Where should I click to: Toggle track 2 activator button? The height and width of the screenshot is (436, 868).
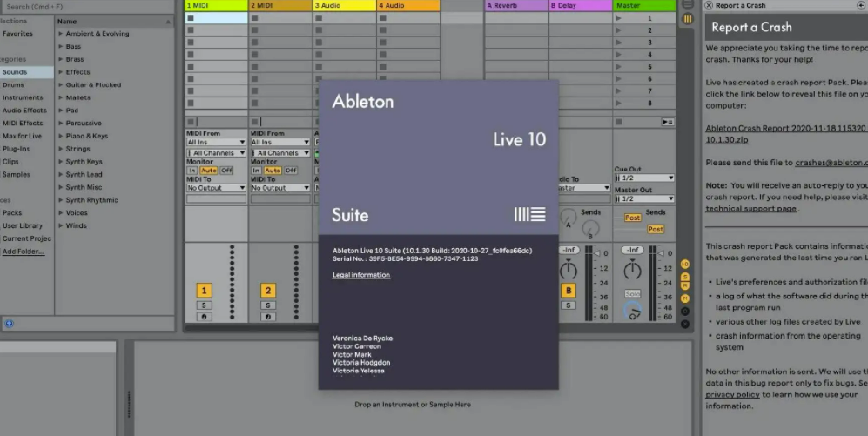point(268,291)
